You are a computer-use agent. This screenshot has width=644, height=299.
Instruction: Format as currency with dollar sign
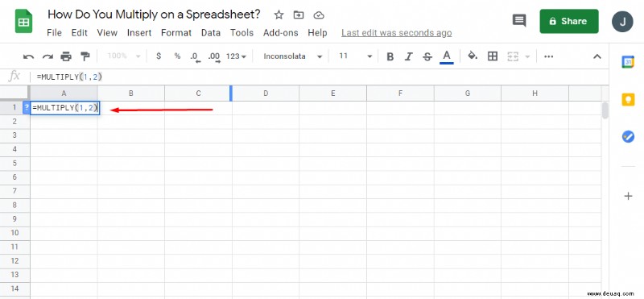pyautogui.click(x=159, y=56)
